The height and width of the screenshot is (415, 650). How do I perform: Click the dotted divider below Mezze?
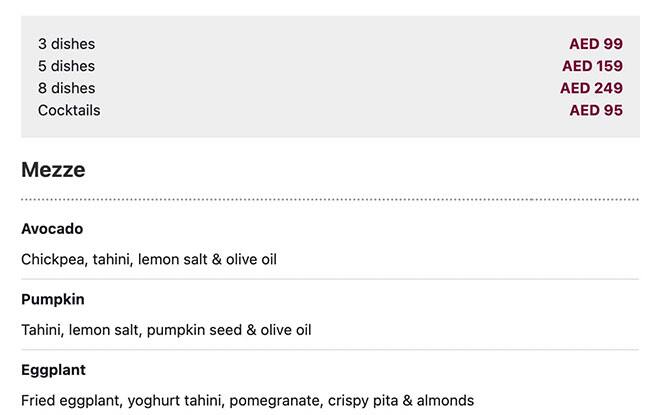point(330,200)
